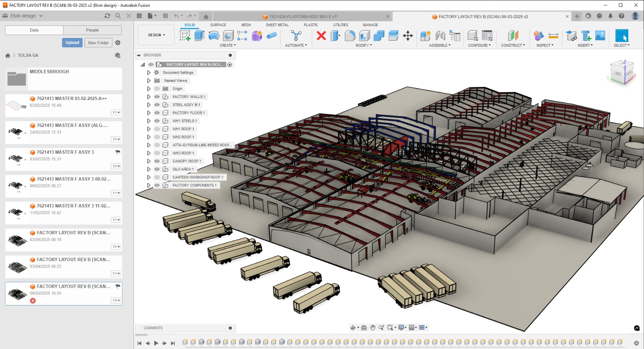Screen dimensions: 644x349
Task: Toggle the Origin folder visibility
Action: [157, 89]
